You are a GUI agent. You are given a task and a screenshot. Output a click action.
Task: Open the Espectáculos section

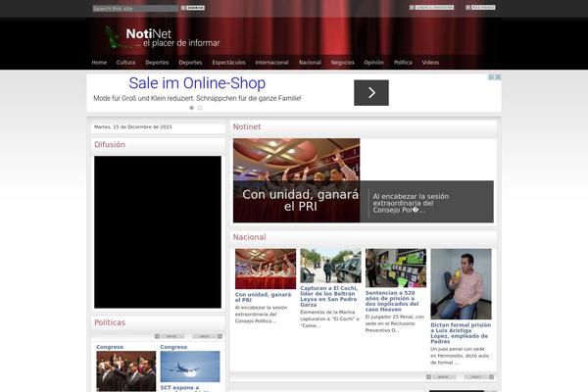click(228, 63)
